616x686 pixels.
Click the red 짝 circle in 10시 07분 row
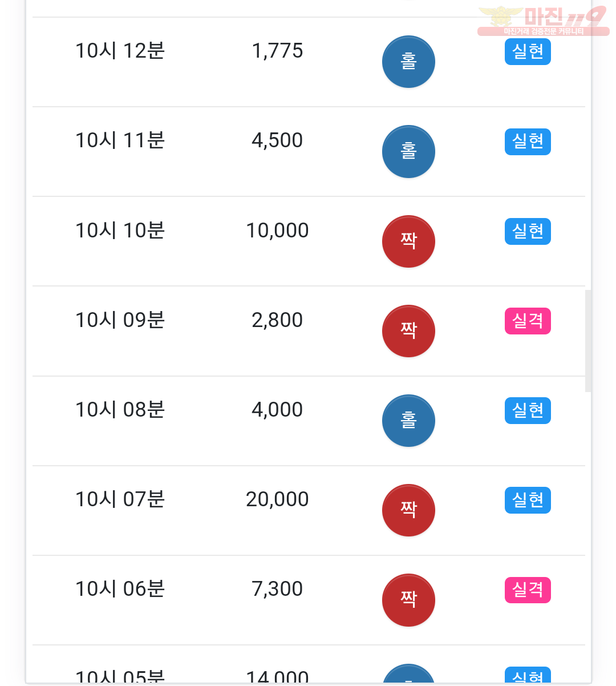(408, 510)
